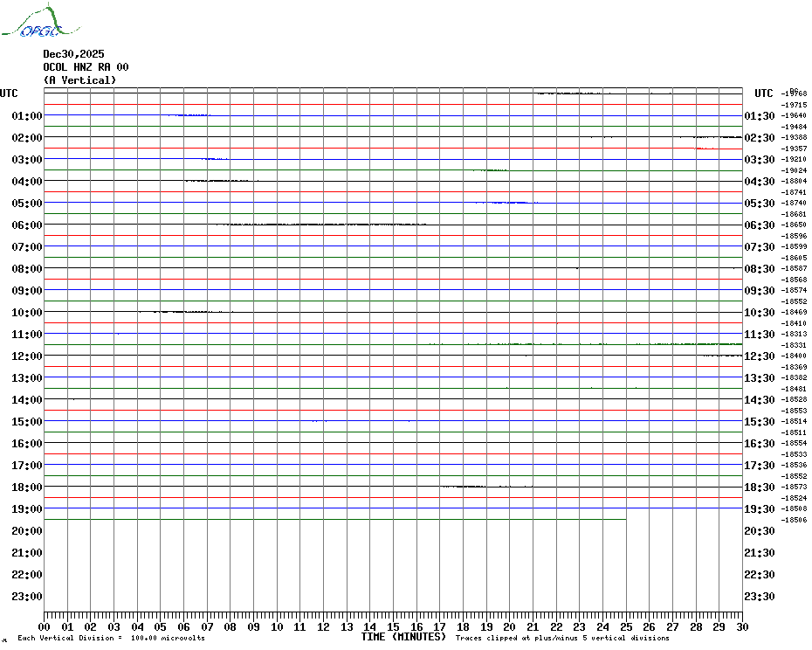Click the Traces clipped footnote text
Screen dimensions: 812x650
tap(562, 638)
